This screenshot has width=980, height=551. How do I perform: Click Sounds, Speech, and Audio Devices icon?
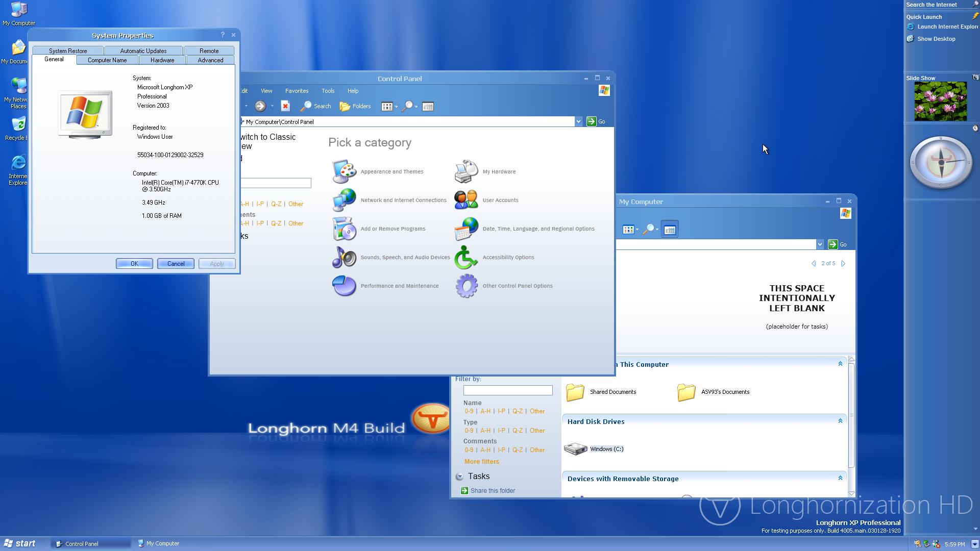pyautogui.click(x=344, y=257)
